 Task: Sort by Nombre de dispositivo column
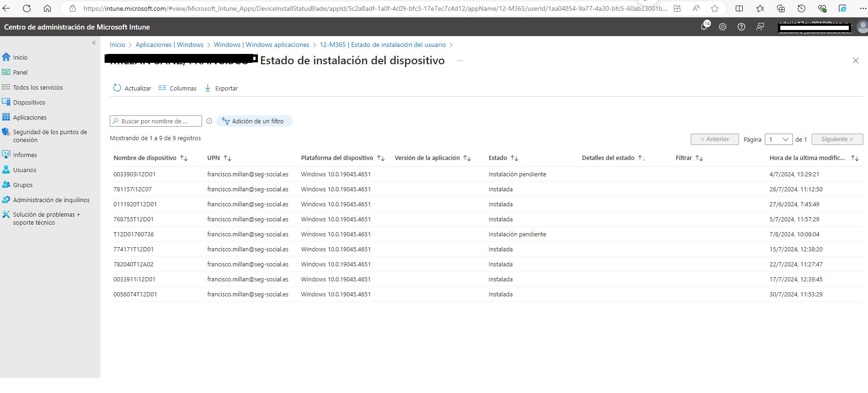[x=151, y=158]
